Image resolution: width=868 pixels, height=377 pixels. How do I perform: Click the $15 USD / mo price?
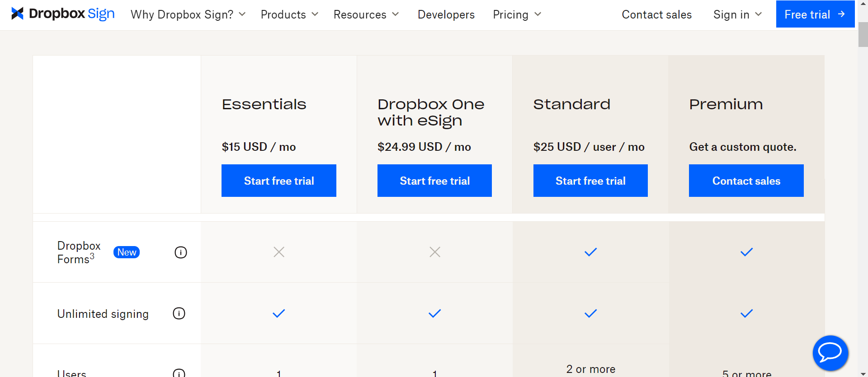(x=259, y=147)
